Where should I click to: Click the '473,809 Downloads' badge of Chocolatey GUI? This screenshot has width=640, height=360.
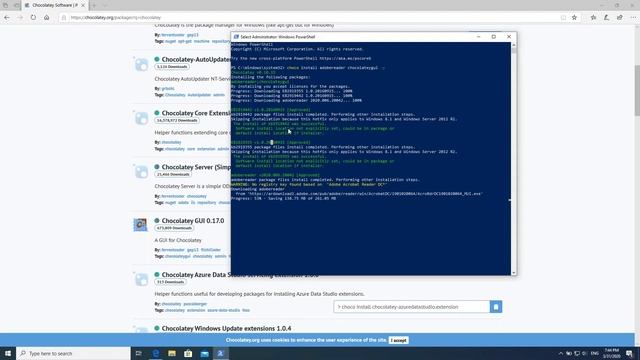(174, 228)
